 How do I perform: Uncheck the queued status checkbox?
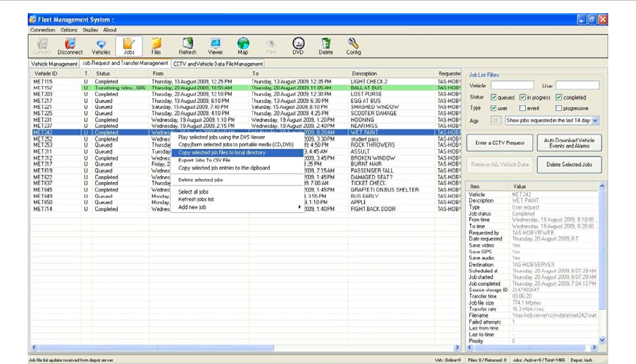coord(494,97)
